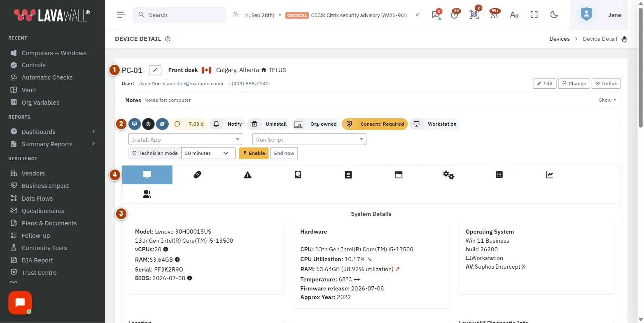Viewport: 644px width, 323px height.
Task: Dismiss the Citrix advisory with the X
Action: pos(417,15)
